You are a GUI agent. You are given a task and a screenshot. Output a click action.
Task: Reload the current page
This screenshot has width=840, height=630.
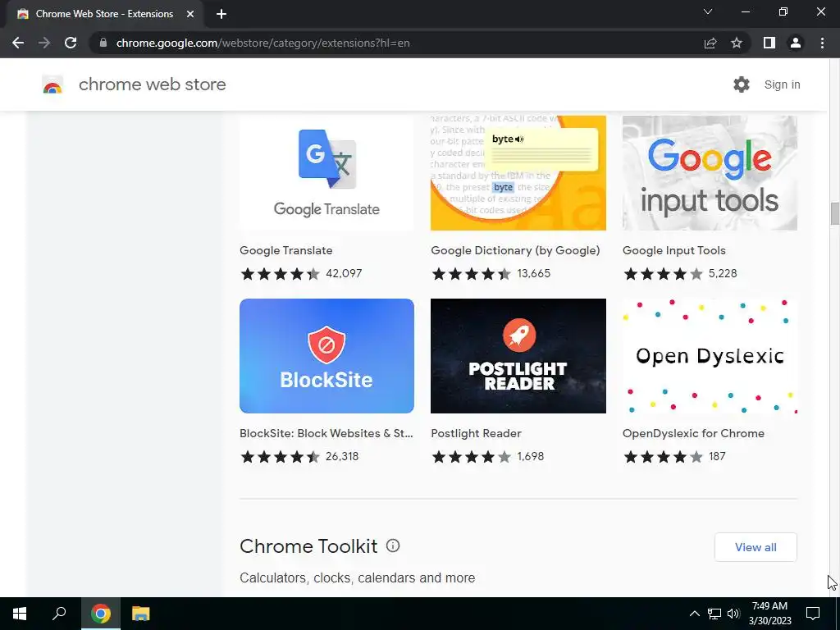tap(71, 43)
